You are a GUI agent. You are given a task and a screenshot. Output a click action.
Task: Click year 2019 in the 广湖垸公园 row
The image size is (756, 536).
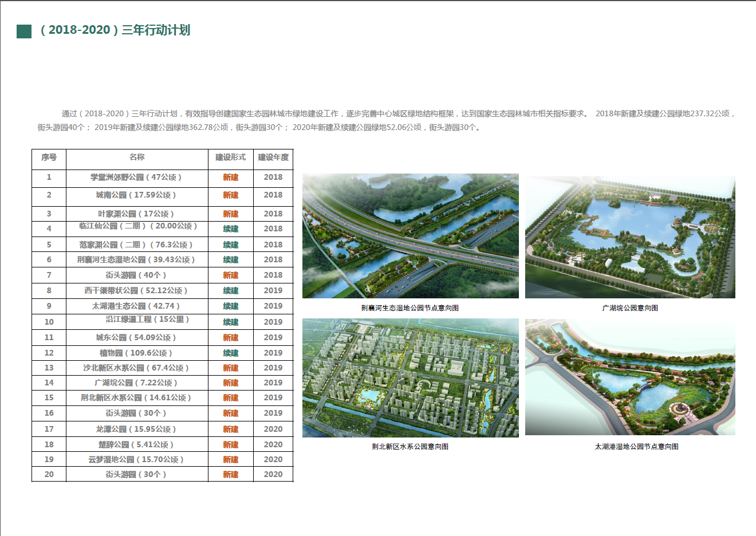coord(273,383)
